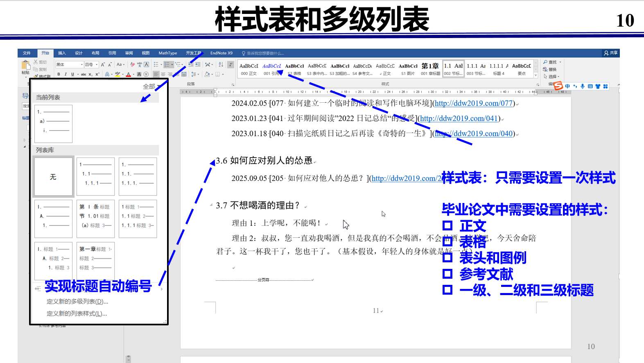This screenshot has width=644, height=363.
Task: Apply the red font color
Action: point(128,74)
